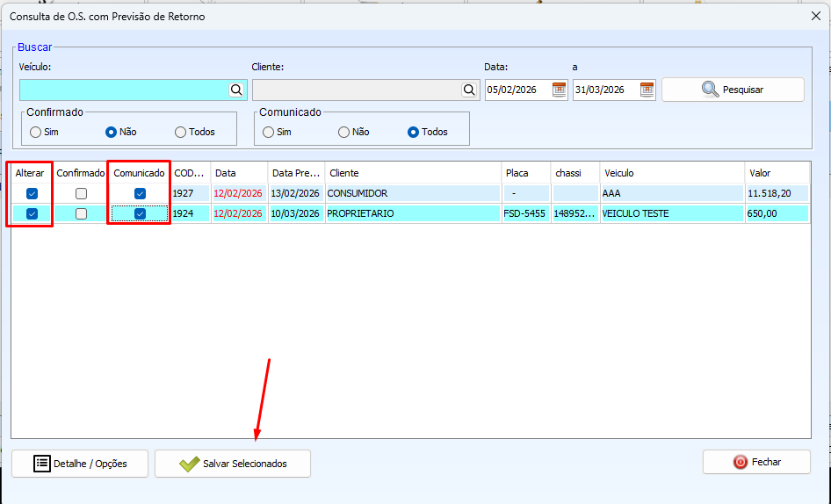This screenshot has height=504, width=831.
Task: Sort by the Cliente column header
Action: tap(413, 173)
